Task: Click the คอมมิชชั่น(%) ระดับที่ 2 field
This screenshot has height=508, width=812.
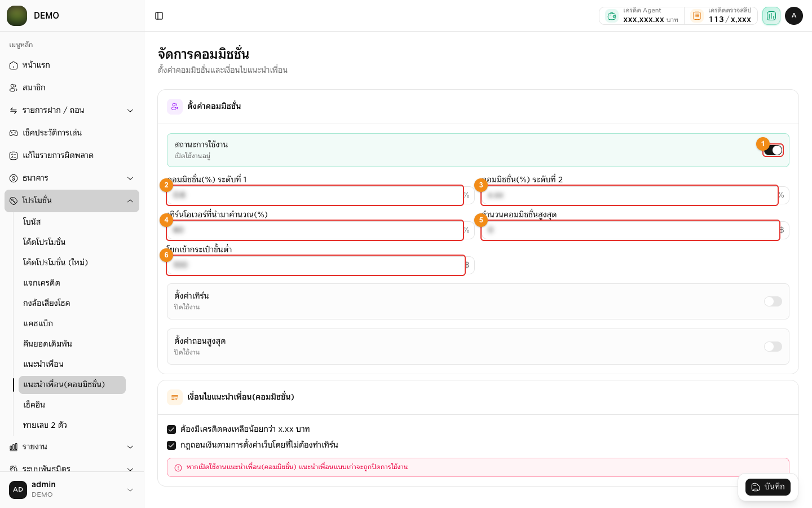Action: tap(629, 195)
